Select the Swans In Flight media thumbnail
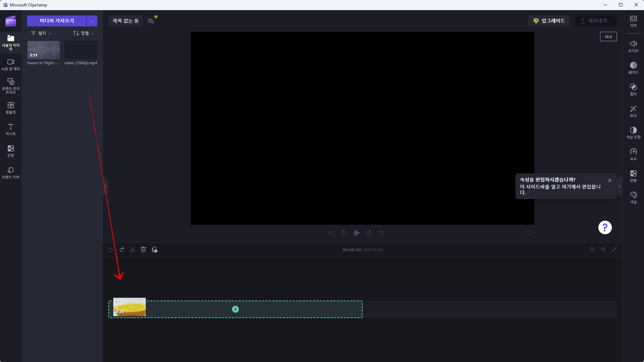 43,50
